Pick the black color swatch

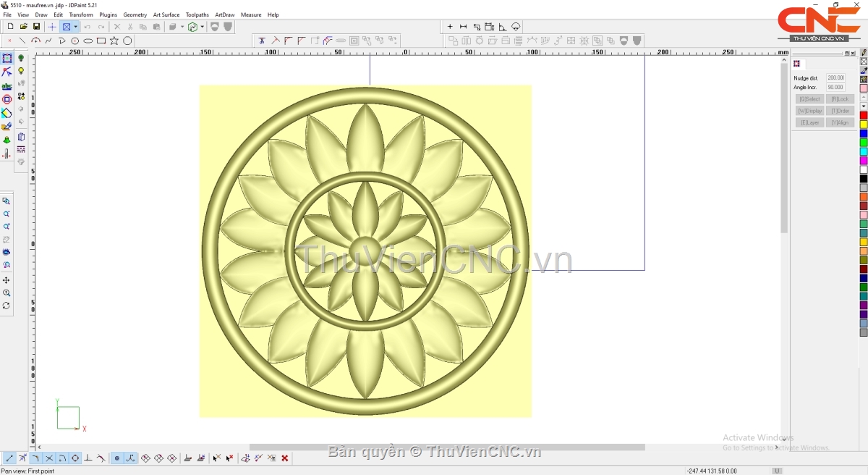[x=864, y=179]
